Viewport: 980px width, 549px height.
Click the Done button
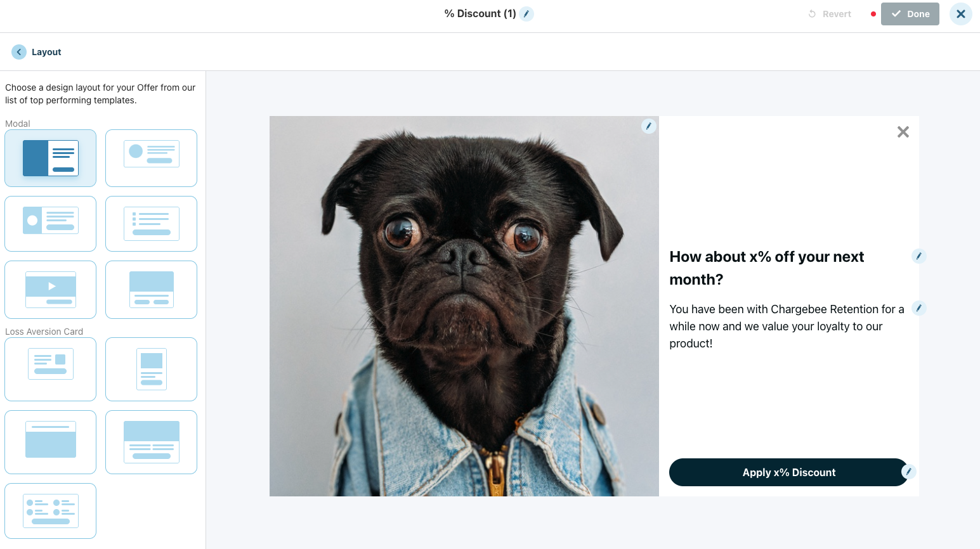(x=910, y=14)
